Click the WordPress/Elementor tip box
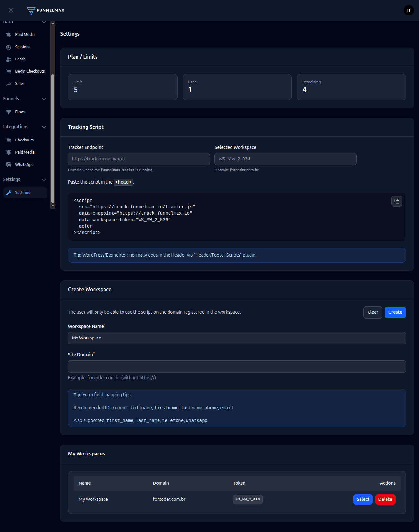The height and width of the screenshot is (532, 419). tap(237, 255)
